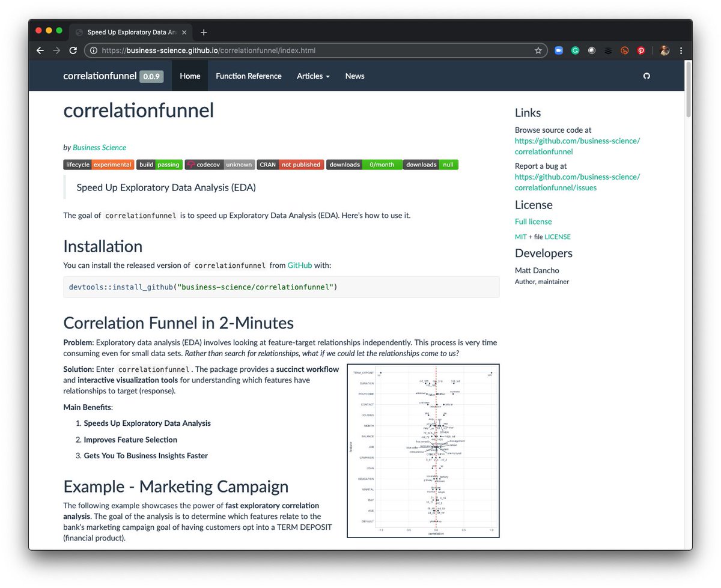The width and height of the screenshot is (721, 588).
Task: Click the Speeds Up Exploratory Data Analysis list item
Action: coord(147,423)
